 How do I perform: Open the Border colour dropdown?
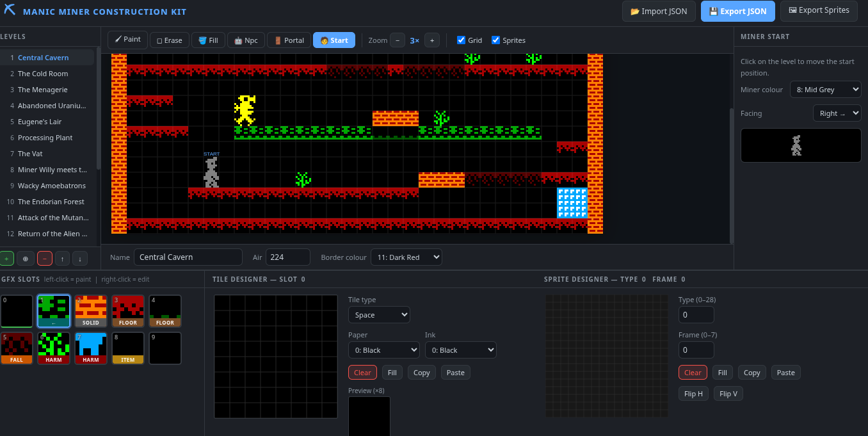coord(406,257)
